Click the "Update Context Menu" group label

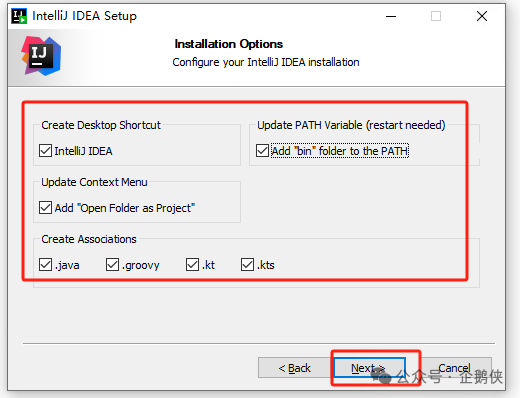94,182
